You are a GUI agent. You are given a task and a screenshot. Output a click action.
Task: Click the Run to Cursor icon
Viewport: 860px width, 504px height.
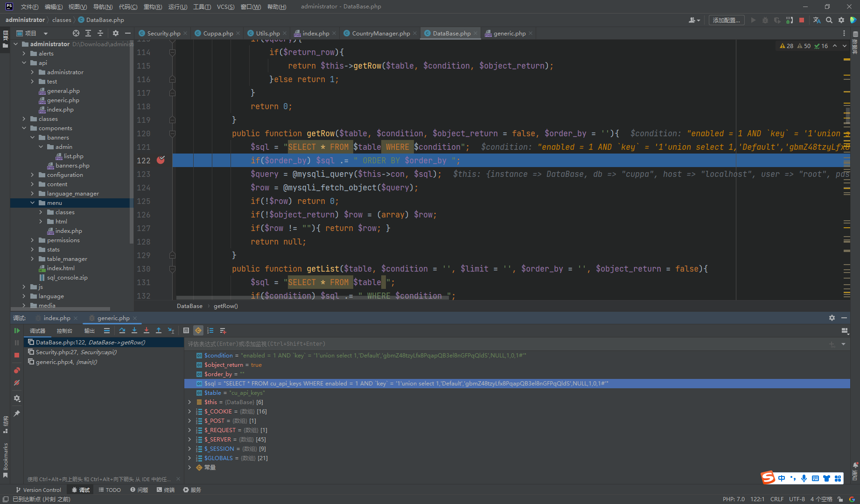[x=171, y=331]
